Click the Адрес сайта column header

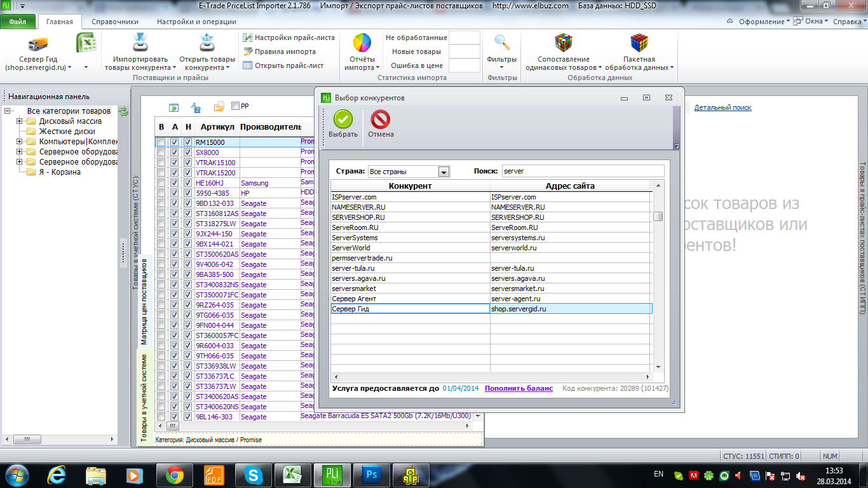click(571, 186)
